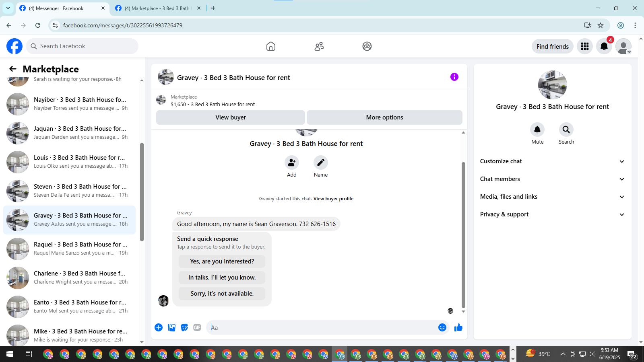Open the View buyer profile link
Image resolution: width=644 pixels, height=362 pixels.
pos(333,199)
